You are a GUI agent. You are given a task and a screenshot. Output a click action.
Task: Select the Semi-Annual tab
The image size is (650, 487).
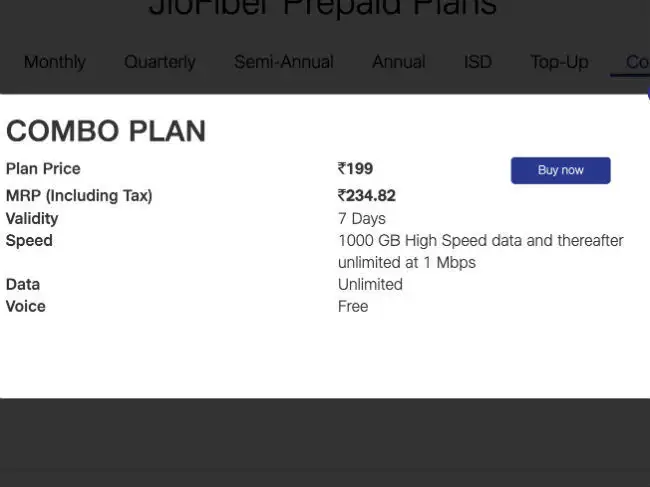284,62
